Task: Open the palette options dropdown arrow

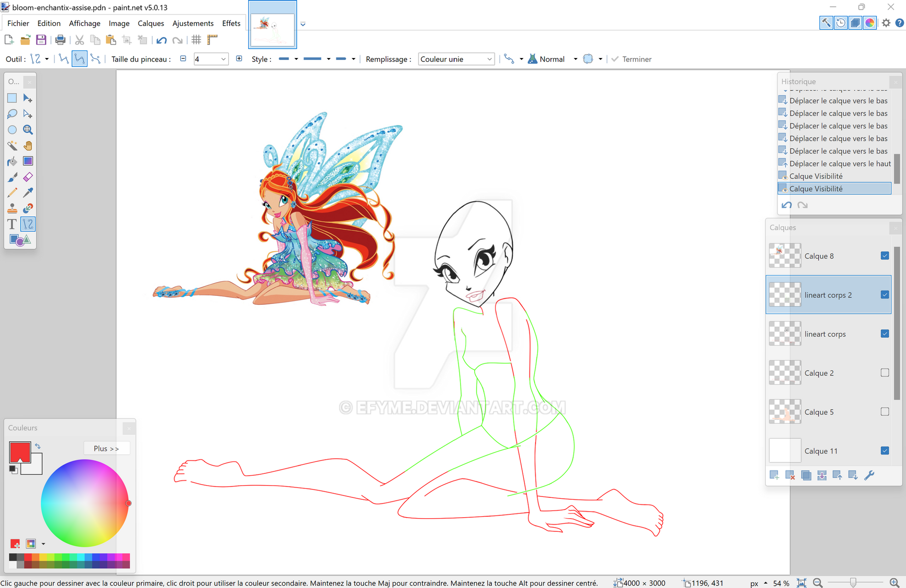Action: pos(43,544)
